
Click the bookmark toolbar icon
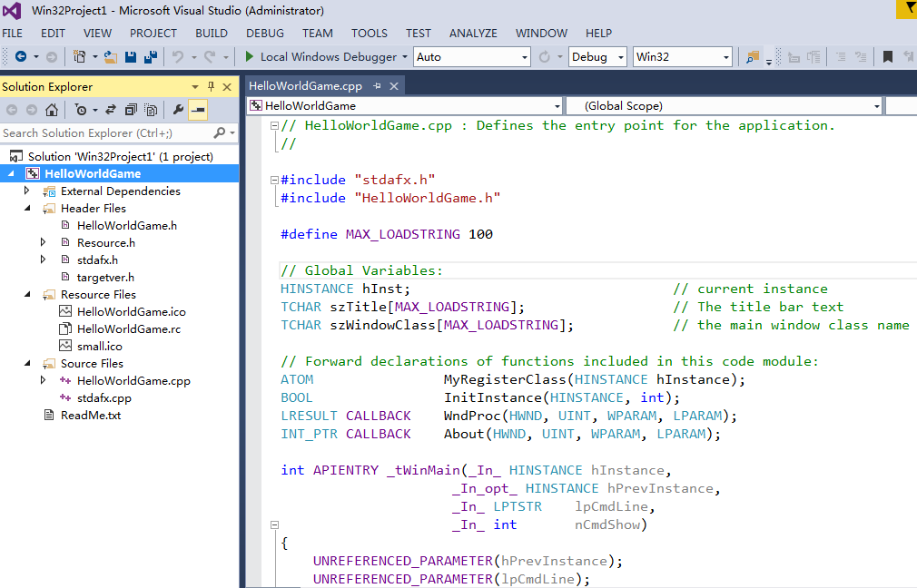pos(887,56)
